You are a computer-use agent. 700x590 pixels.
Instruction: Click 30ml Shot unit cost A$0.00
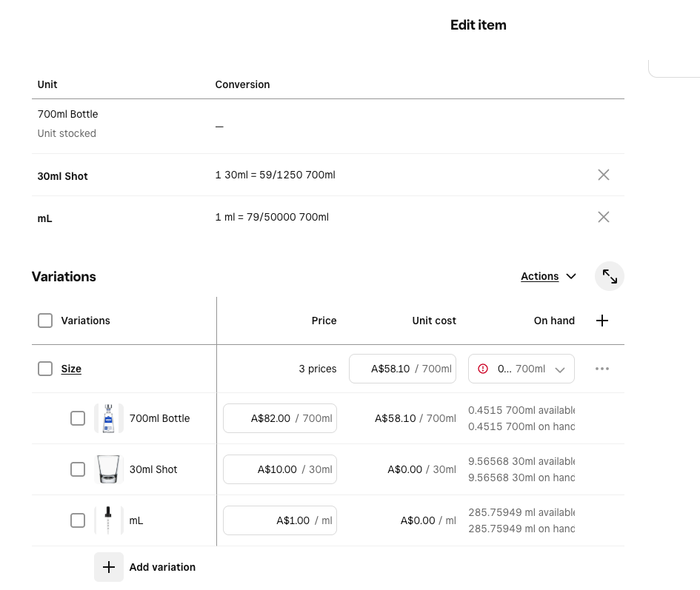[421, 469]
